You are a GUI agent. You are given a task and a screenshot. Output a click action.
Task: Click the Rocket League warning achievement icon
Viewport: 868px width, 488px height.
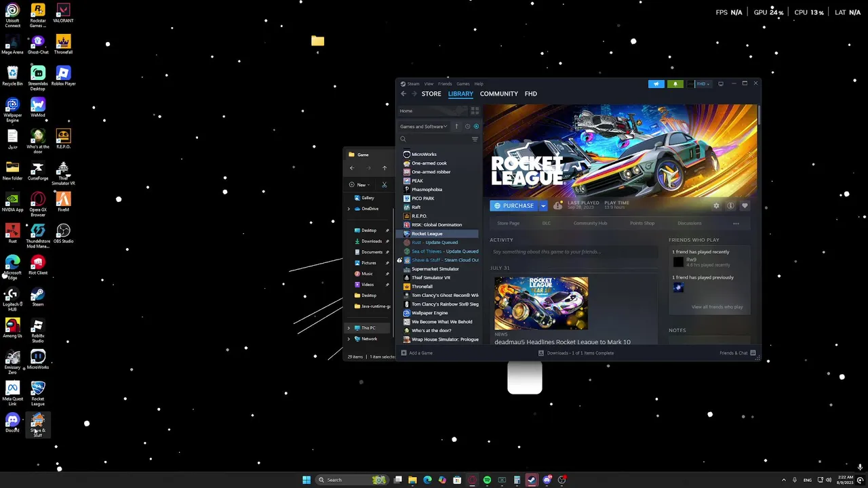pyautogui.click(x=557, y=205)
